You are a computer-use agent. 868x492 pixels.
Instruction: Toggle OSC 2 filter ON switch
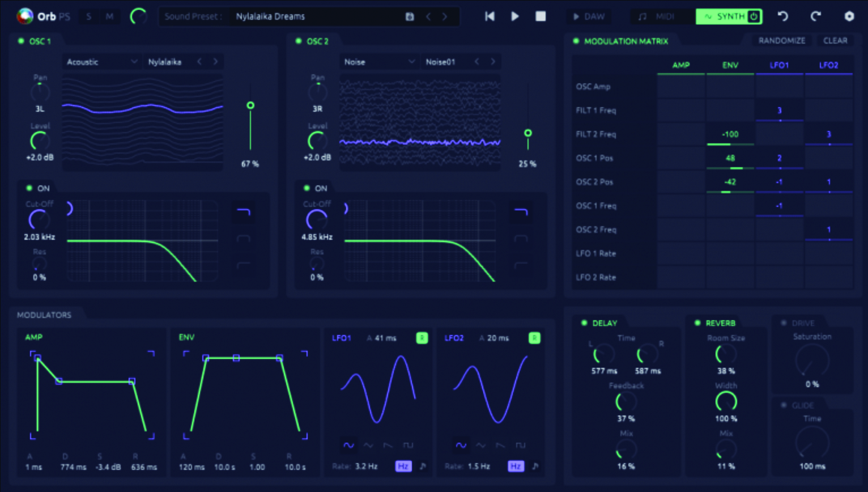307,188
